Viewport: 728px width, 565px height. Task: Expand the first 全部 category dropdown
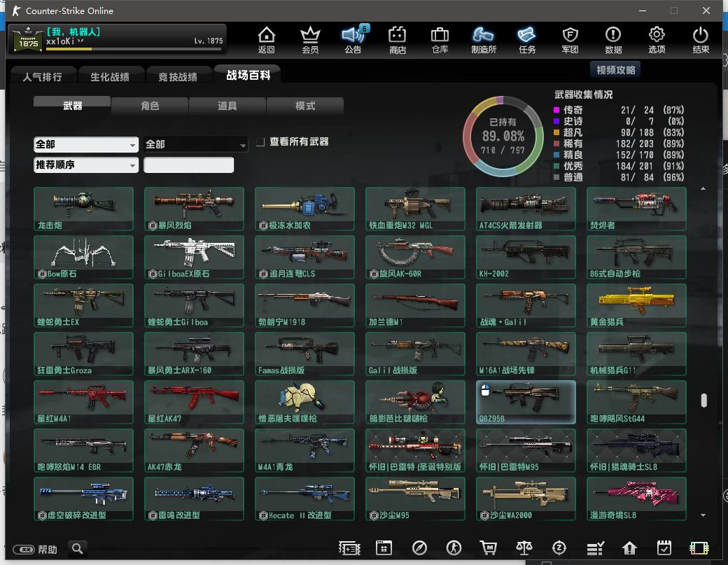pos(86,144)
